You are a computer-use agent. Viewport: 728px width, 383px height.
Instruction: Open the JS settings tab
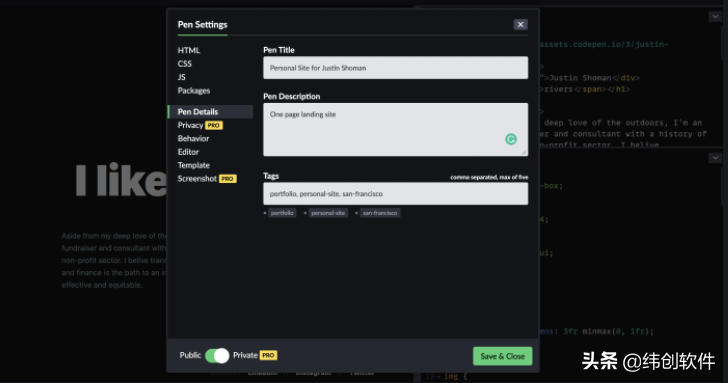point(182,77)
